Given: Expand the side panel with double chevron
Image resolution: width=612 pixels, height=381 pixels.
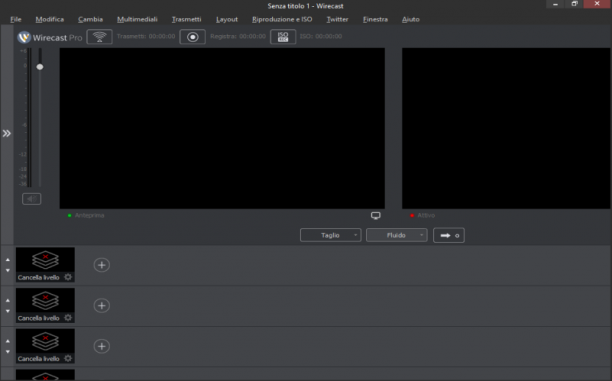Looking at the screenshot, I should [x=7, y=134].
